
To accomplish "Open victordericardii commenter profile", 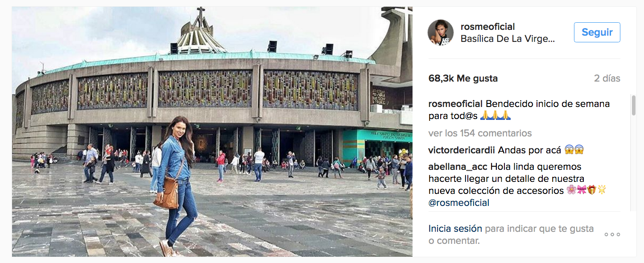I will [x=462, y=150].
